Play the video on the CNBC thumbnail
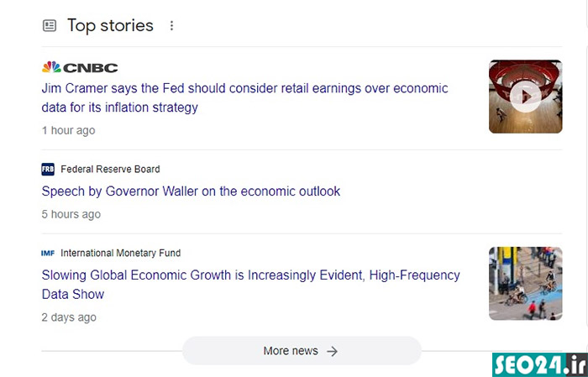Image resolution: width=588 pixels, height=377 pixels. 525,97
